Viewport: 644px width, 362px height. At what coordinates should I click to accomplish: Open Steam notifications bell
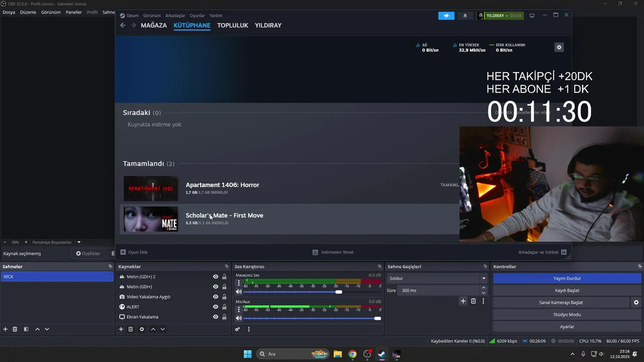465,16
